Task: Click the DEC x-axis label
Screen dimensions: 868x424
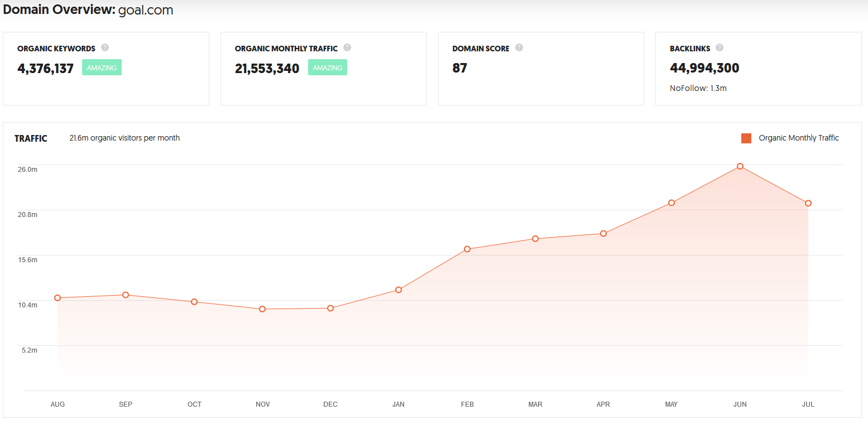Action: (x=330, y=404)
